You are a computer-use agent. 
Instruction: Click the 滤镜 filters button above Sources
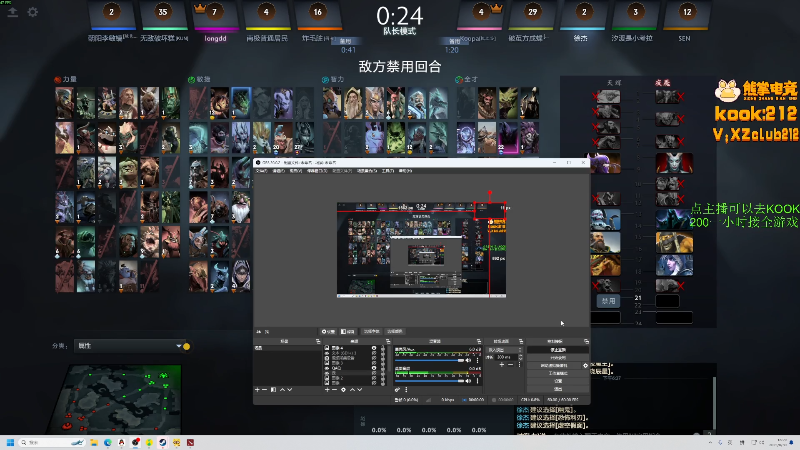(348, 332)
